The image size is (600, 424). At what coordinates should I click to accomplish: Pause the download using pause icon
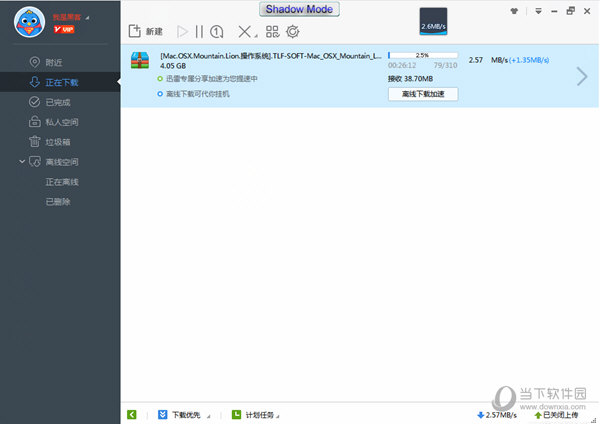[x=199, y=32]
